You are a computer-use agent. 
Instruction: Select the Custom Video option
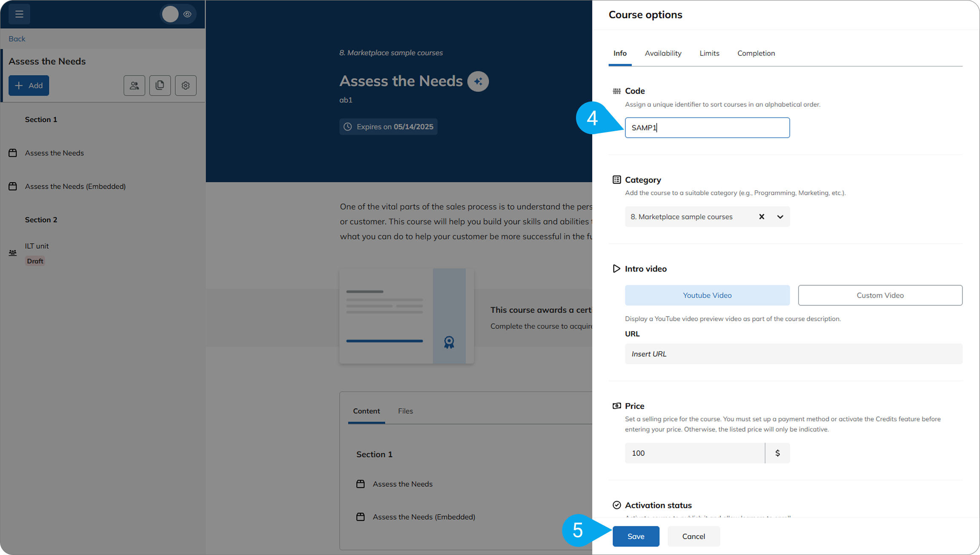pos(880,295)
